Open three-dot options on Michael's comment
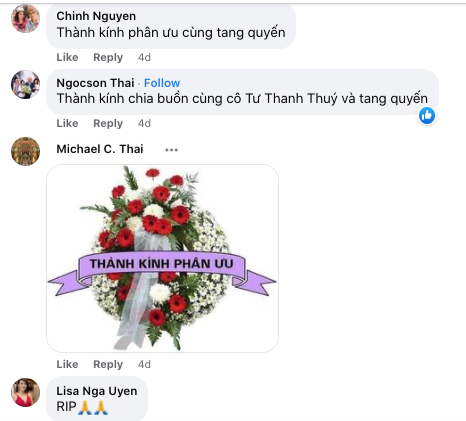 pos(171,150)
